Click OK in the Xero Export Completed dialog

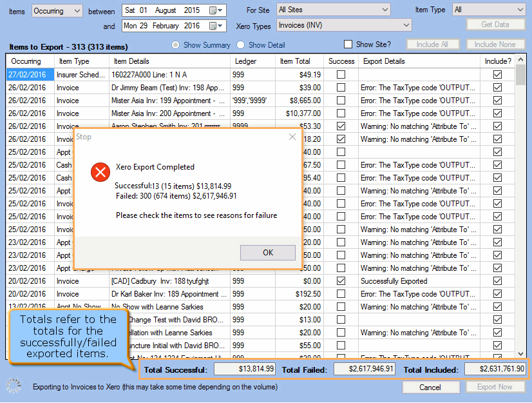click(x=268, y=253)
